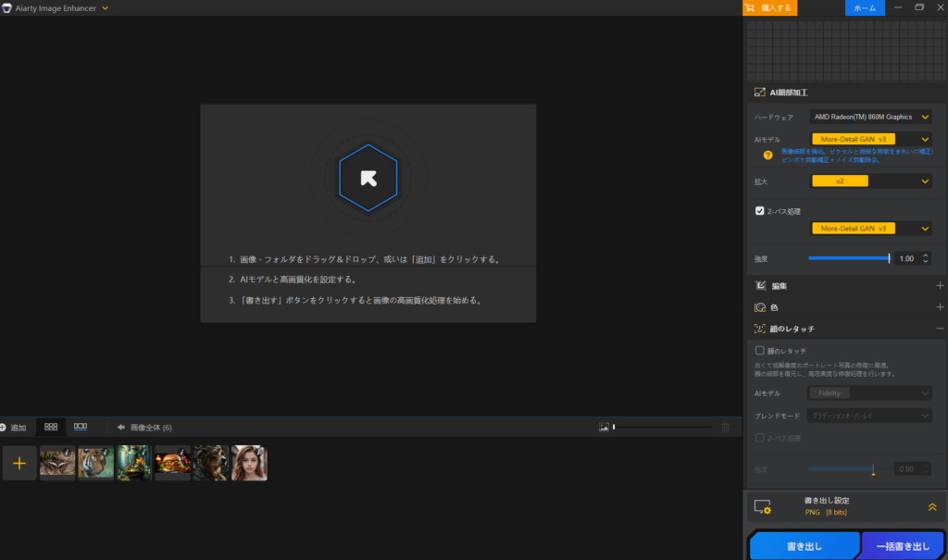The image size is (948, 560).
Task: Click the Aiarty app logo icon
Action: [6, 7]
